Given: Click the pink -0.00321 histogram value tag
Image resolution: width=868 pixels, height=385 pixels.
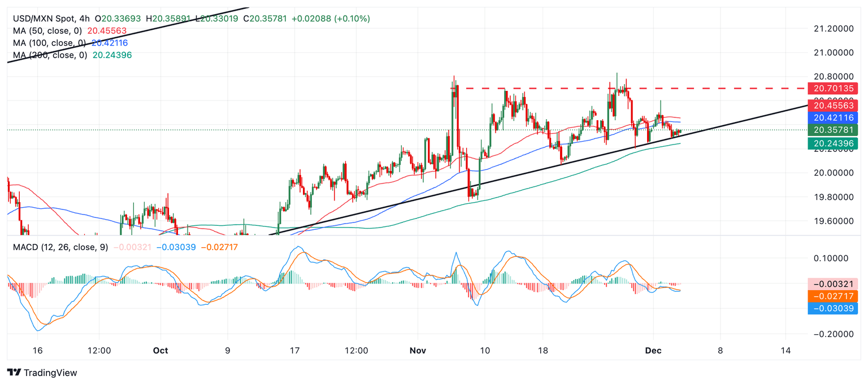Looking at the screenshot, I should [x=832, y=283].
